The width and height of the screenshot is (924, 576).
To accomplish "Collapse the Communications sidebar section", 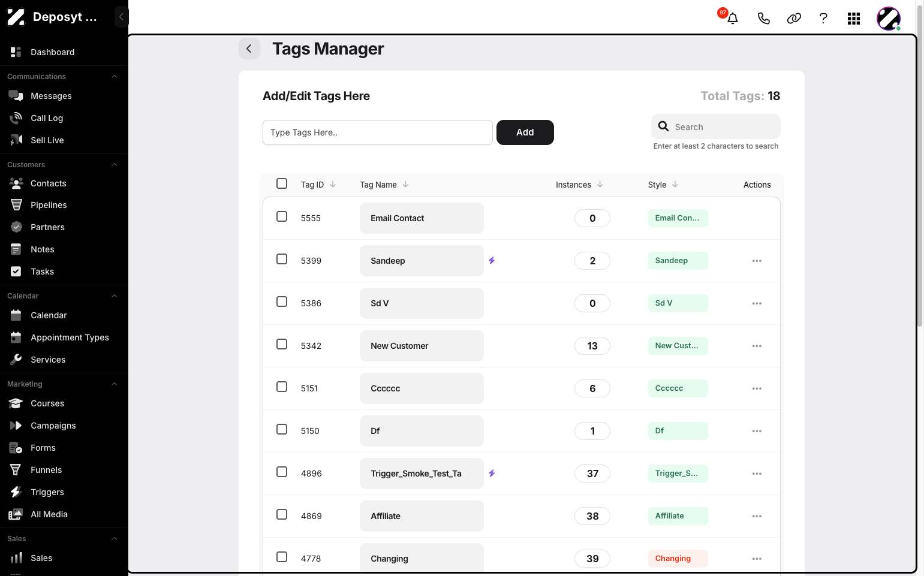I will [x=114, y=76].
